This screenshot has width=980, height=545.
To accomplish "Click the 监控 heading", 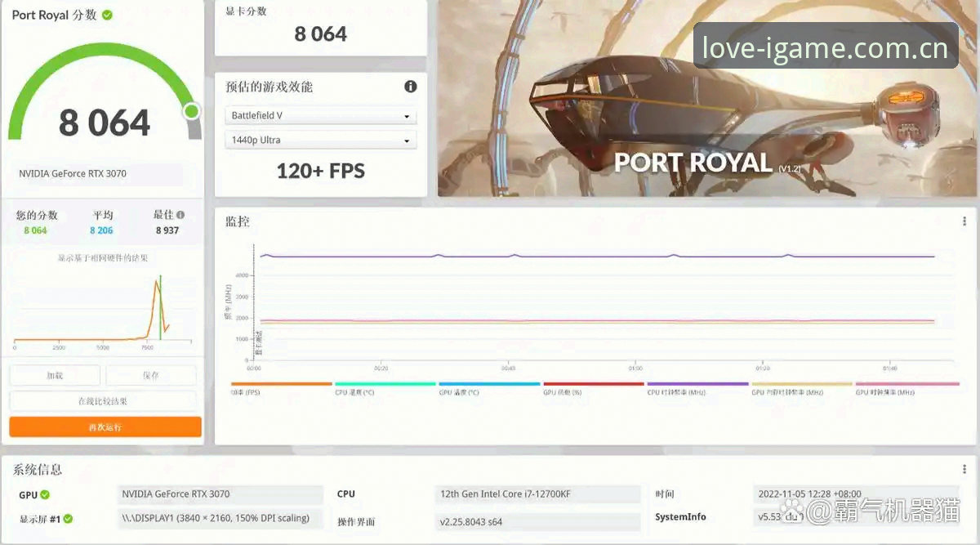I will click(x=238, y=221).
